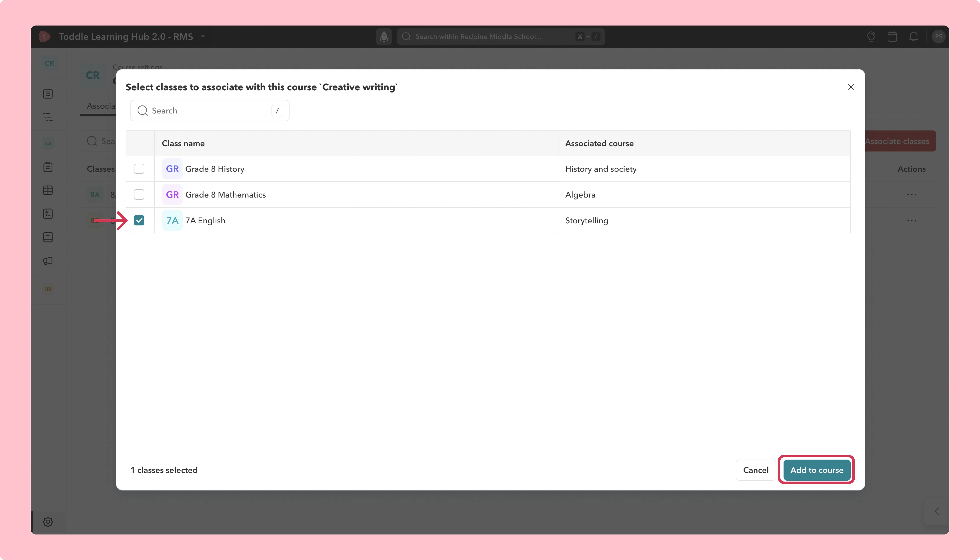
Task: Click Cancel in the dialog
Action: tap(756, 470)
